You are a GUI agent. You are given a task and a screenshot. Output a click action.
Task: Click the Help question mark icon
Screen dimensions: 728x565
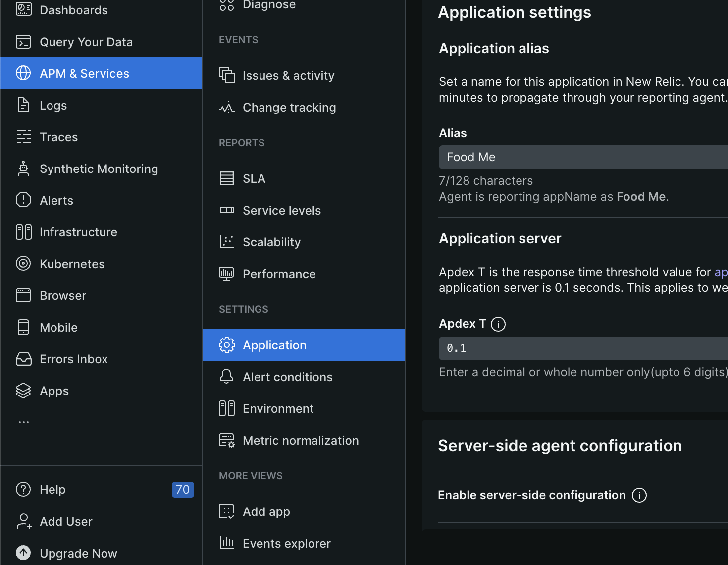23,489
